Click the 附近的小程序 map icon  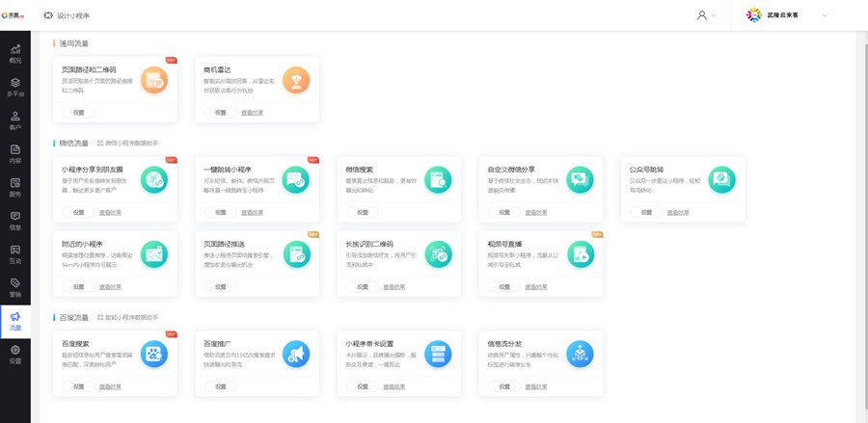coord(154,254)
